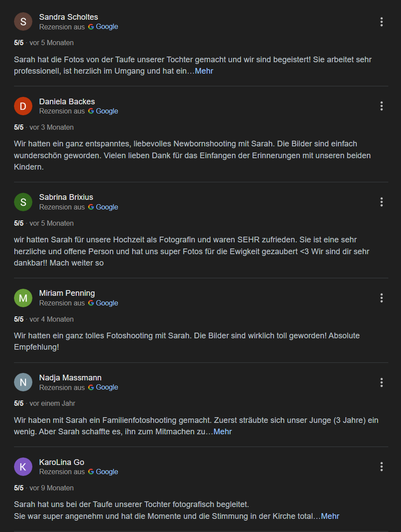Image resolution: width=401 pixels, height=532 pixels.
Task: Open three-dot menu on Daniela Backes review
Action: pyautogui.click(x=381, y=106)
